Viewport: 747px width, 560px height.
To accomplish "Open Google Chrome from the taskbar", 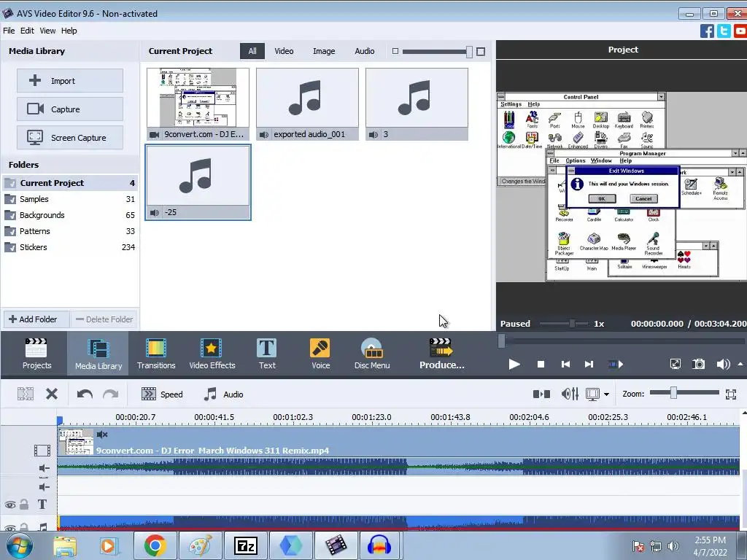I will pos(155,545).
